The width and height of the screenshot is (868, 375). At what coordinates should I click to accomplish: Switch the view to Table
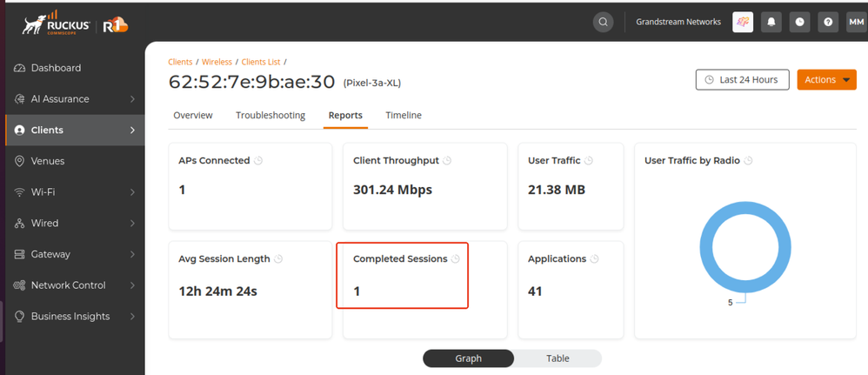[x=558, y=358]
